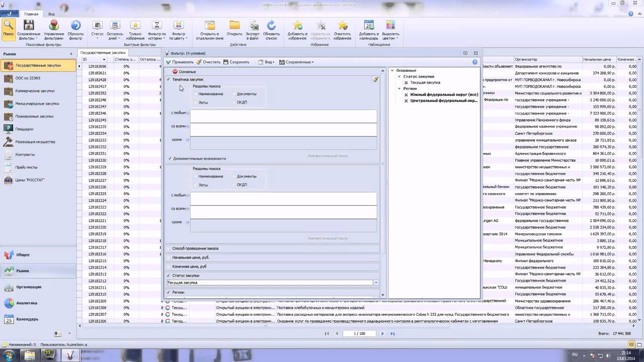Collapse the Рынки side panel
Image resolution: width=644 pixels, height=362 pixels.
pyautogui.click(x=71, y=54)
